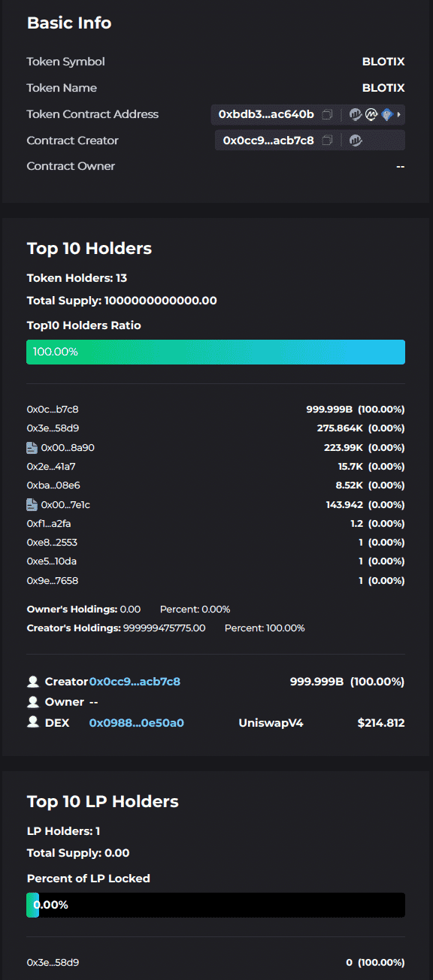Click the Creator person icon
433x980 pixels.
pos(32,682)
